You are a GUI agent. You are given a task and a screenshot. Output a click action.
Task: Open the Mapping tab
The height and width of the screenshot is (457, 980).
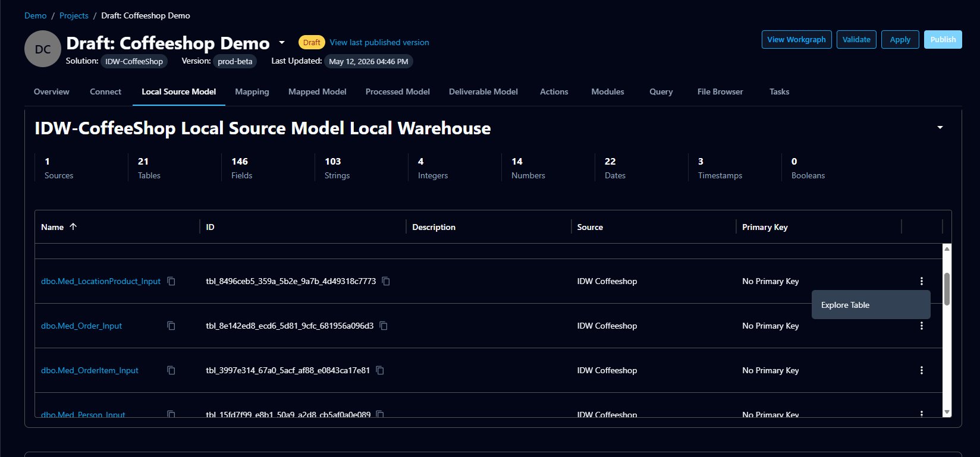pyautogui.click(x=252, y=92)
